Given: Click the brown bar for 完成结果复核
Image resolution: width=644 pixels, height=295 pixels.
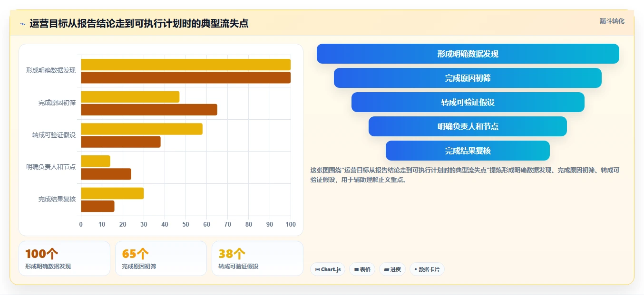Looking at the screenshot, I should point(98,206).
